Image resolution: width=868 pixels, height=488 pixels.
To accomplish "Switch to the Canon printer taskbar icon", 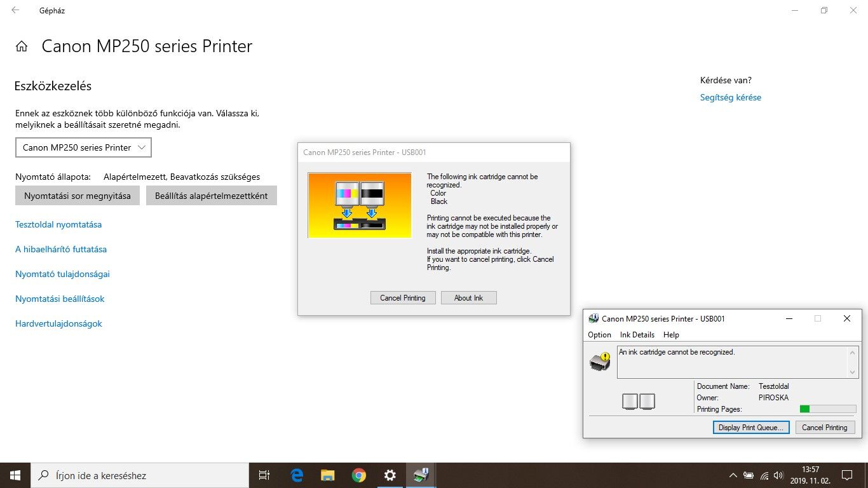I will [x=421, y=475].
